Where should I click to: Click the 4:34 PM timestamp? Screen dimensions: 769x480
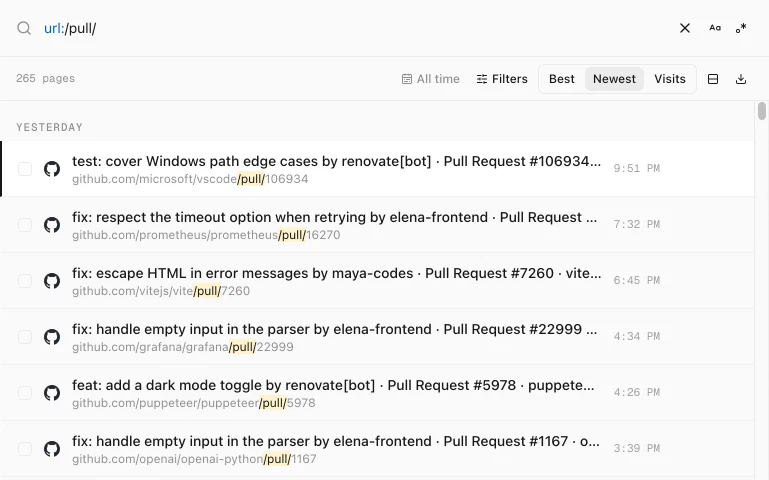(637, 336)
